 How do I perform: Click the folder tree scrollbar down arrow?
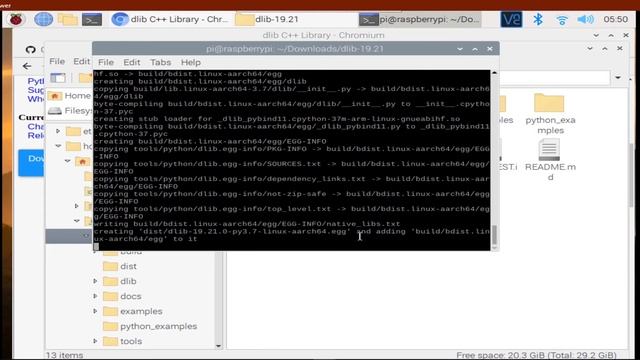pos(218,346)
